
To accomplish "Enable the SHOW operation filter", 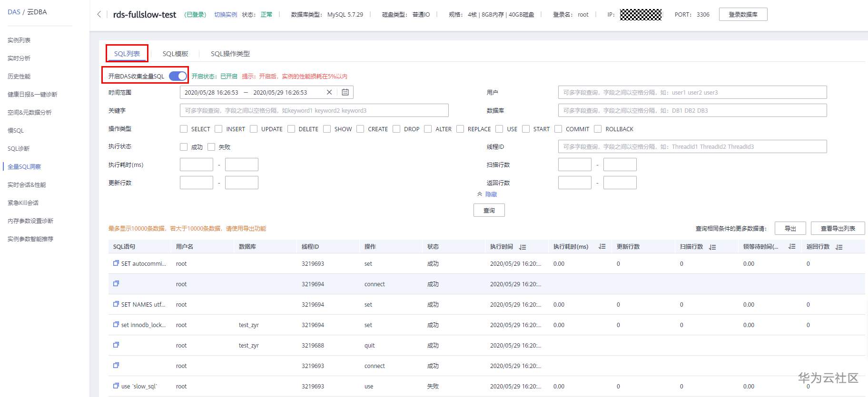I will click(x=327, y=129).
